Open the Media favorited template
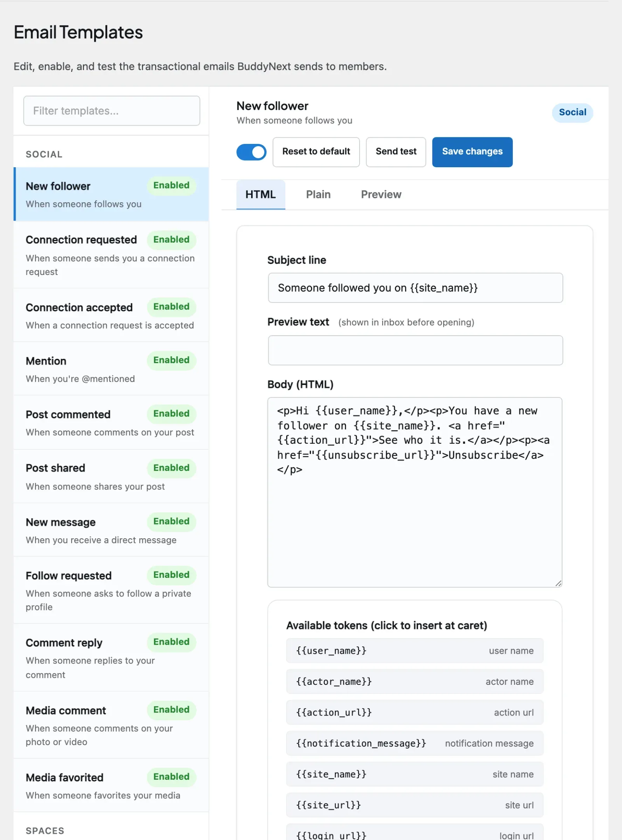622x840 pixels. tap(112, 786)
